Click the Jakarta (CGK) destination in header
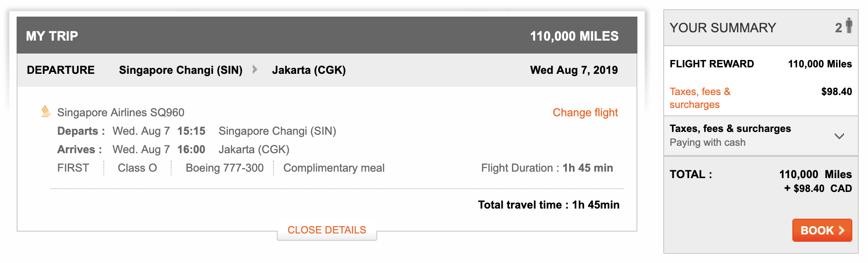The image size is (868, 263). click(x=309, y=70)
